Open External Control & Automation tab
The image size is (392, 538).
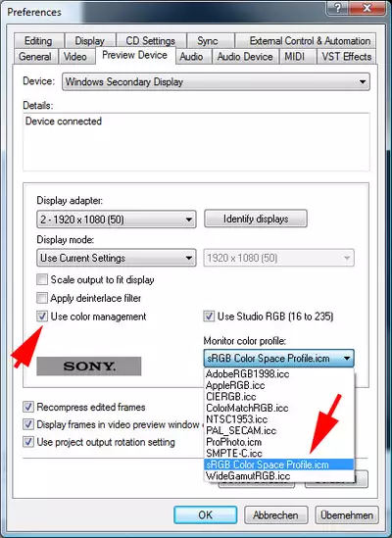point(306,41)
